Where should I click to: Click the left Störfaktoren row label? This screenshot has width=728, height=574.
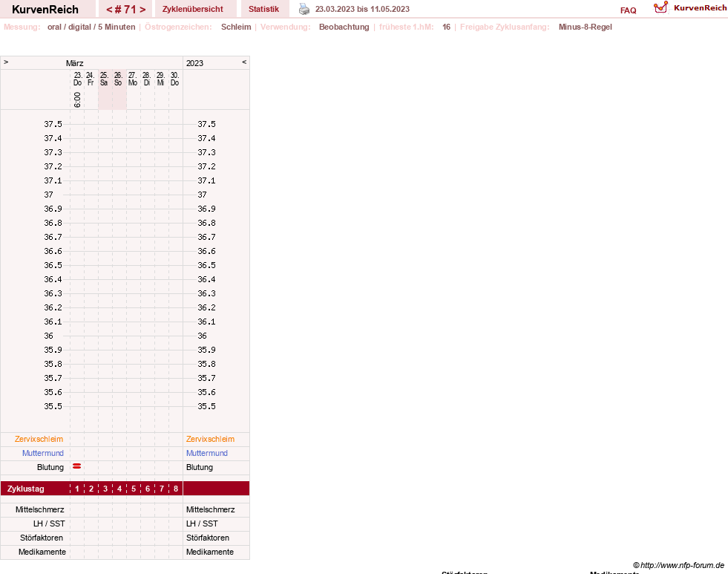point(42,538)
